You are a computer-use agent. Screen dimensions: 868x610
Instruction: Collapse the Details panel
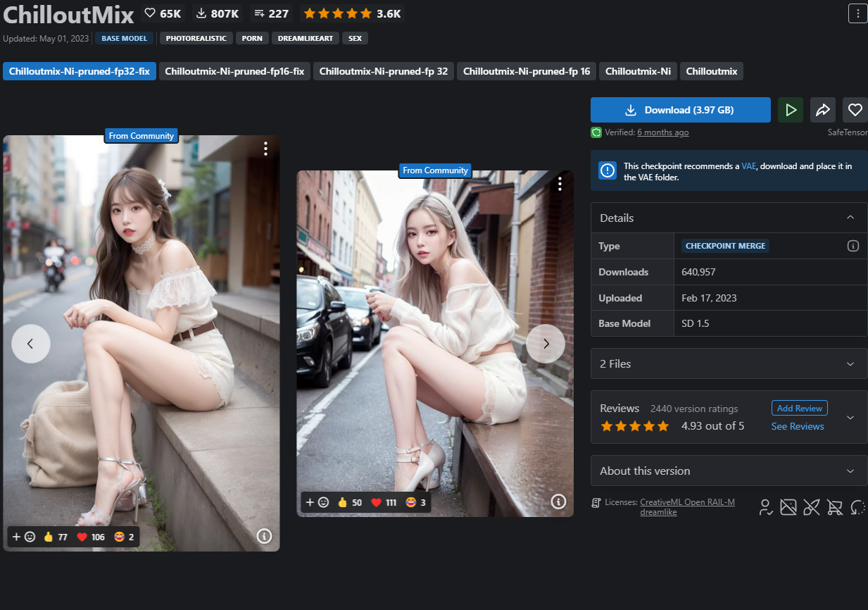click(850, 218)
